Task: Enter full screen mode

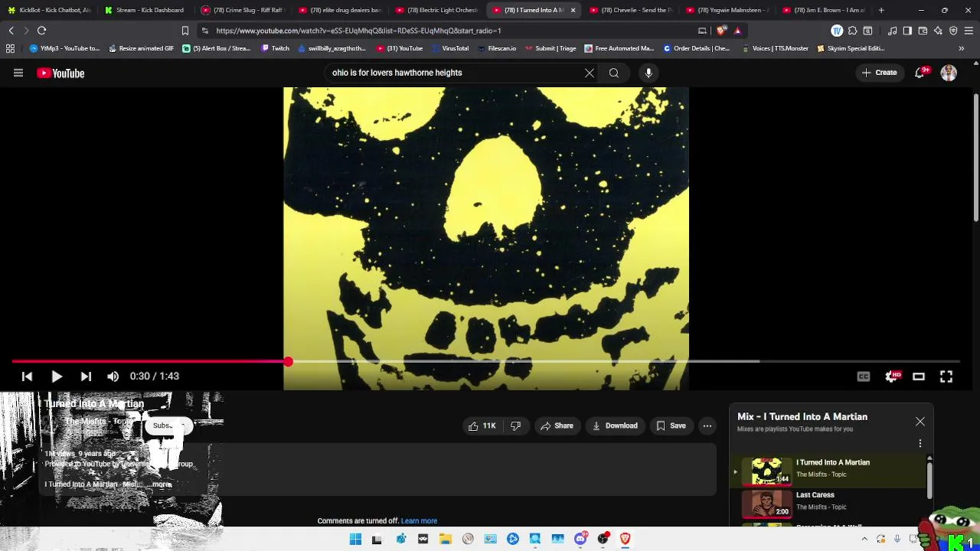Action: coord(946,376)
